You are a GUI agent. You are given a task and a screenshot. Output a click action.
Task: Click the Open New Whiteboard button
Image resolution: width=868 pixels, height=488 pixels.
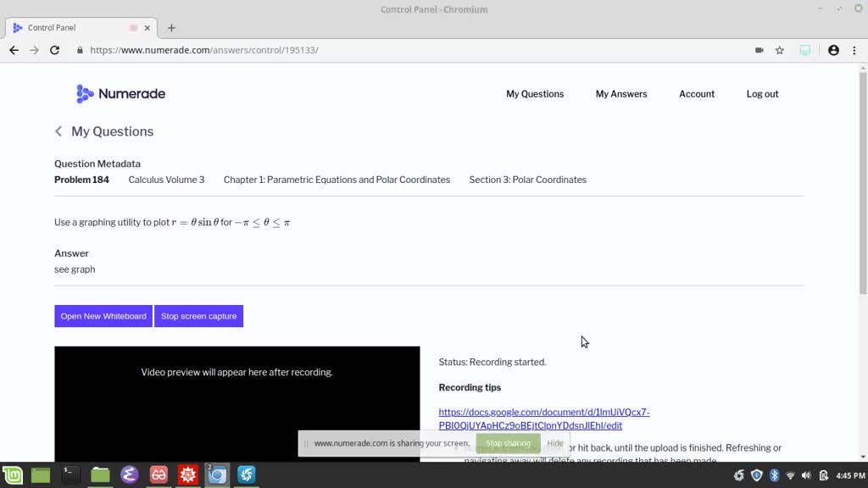103,316
